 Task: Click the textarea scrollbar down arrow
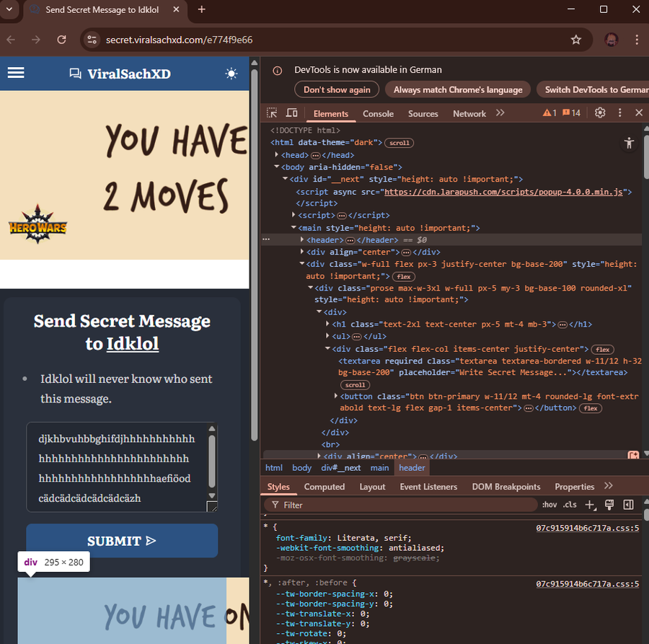(x=212, y=495)
